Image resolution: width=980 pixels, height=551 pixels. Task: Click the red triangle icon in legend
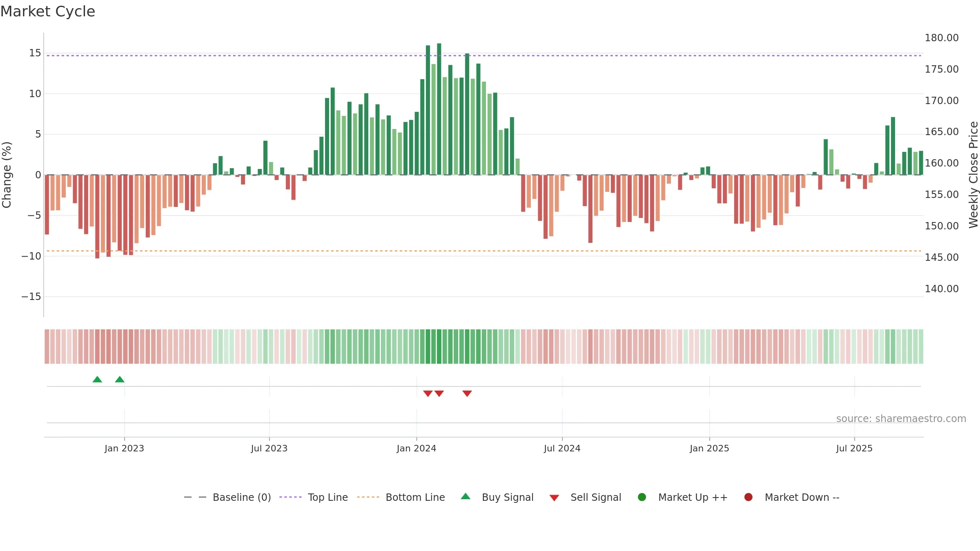pyautogui.click(x=554, y=498)
